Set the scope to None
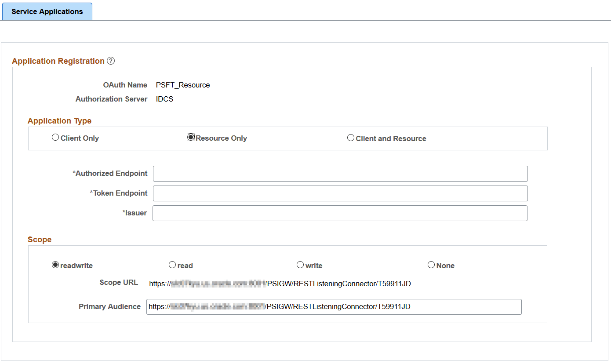The image size is (611, 364). click(431, 265)
